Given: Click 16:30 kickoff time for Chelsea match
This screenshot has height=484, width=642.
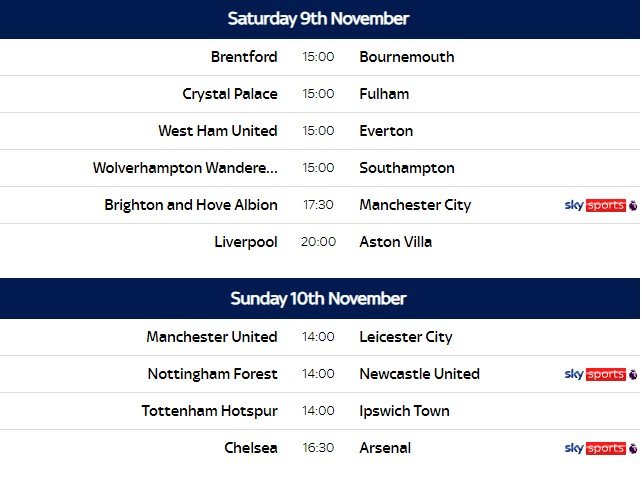Looking at the screenshot, I should point(318,448).
